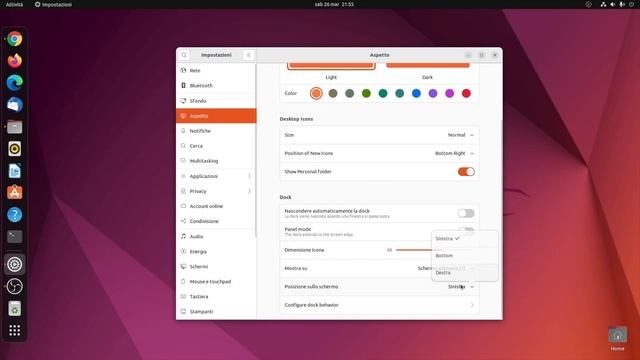Click the Settings gear in the dock
Image resolution: width=640 pixels, height=360 pixels.
(15, 264)
